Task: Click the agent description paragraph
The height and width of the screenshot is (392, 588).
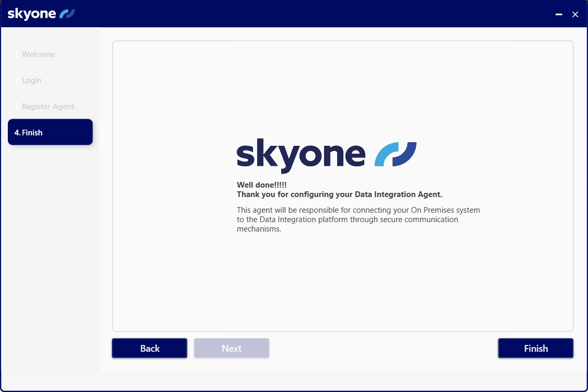Action: 358,220
